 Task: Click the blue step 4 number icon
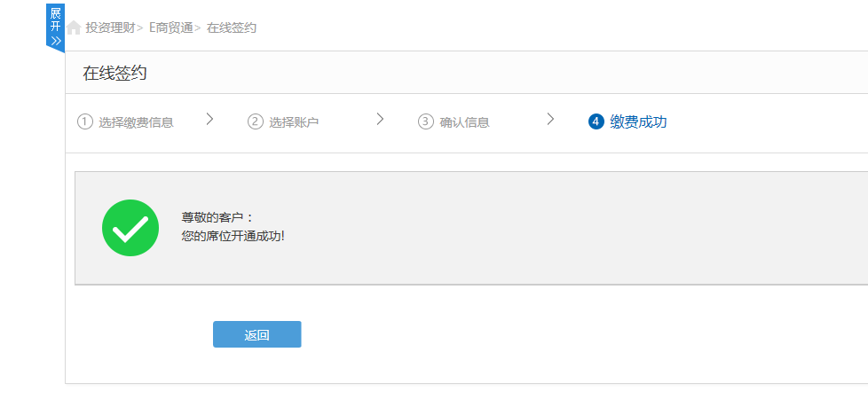click(x=596, y=121)
